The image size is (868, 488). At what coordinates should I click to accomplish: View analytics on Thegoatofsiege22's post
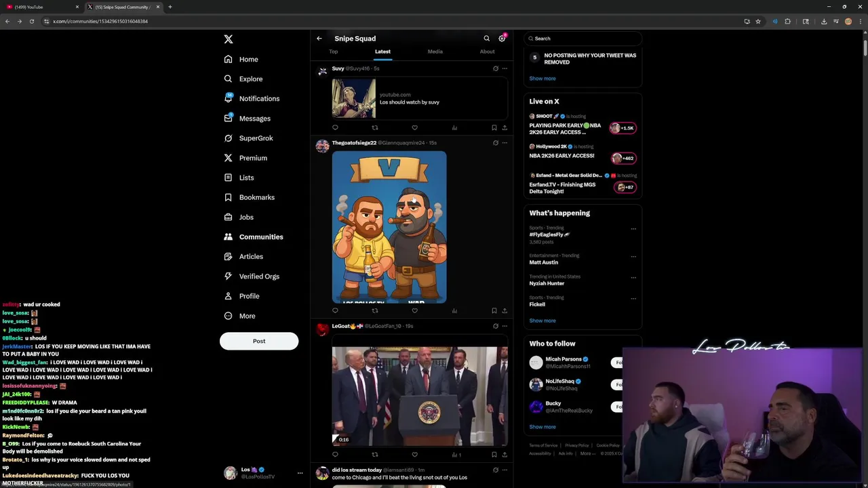coord(454,310)
